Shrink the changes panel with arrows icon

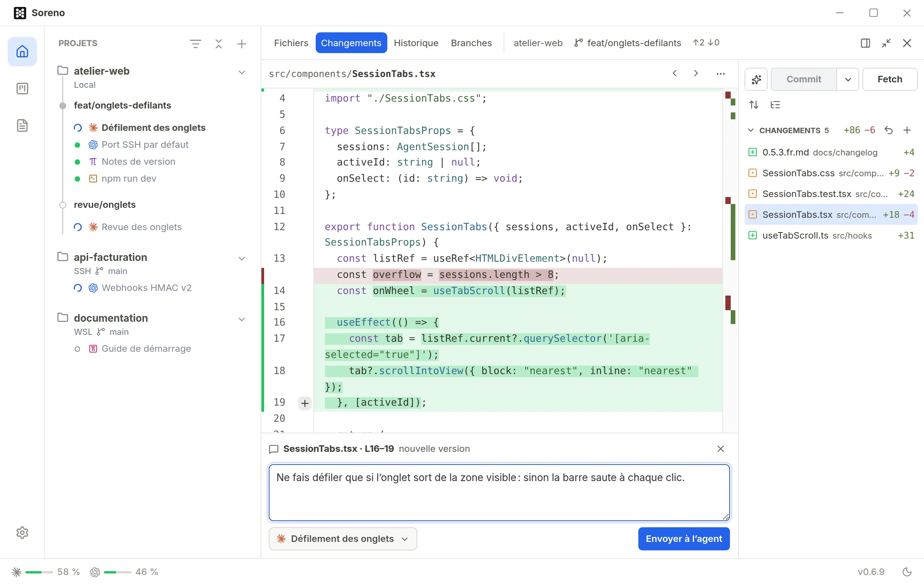pyautogui.click(x=886, y=43)
